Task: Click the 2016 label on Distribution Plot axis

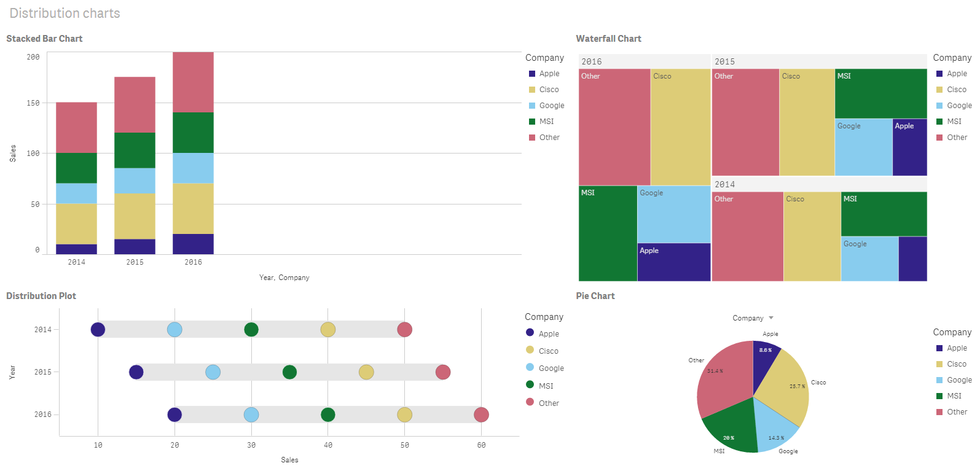Action: [x=43, y=415]
